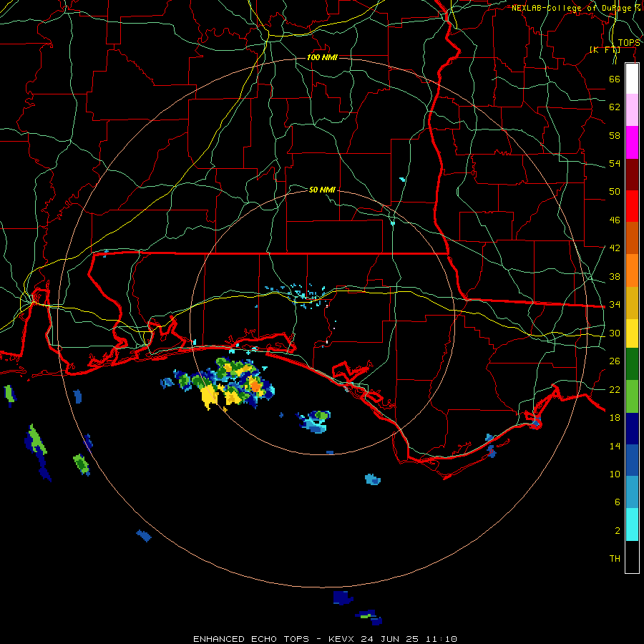Pick the bright orange legend swatch

pyautogui.click(x=632, y=270)
